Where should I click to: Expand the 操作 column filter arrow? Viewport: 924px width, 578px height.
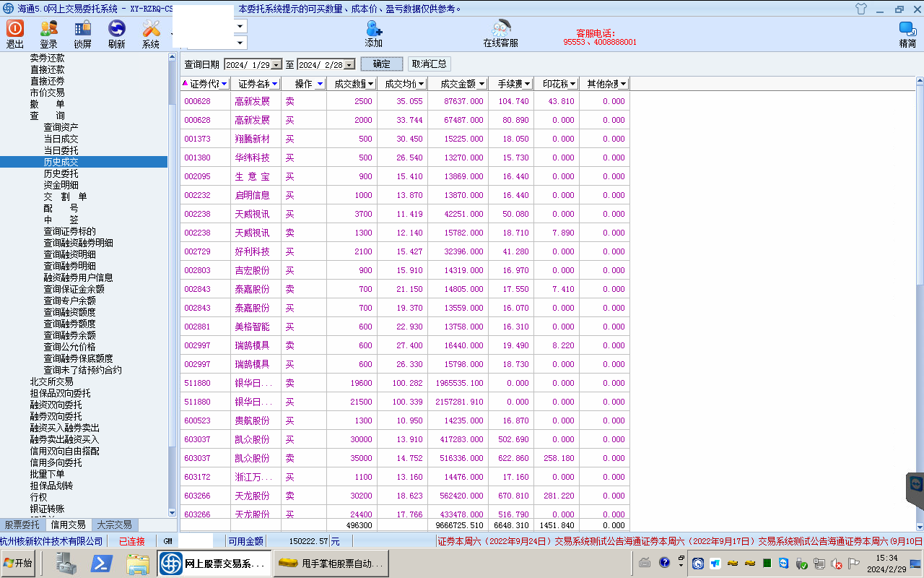320,84
